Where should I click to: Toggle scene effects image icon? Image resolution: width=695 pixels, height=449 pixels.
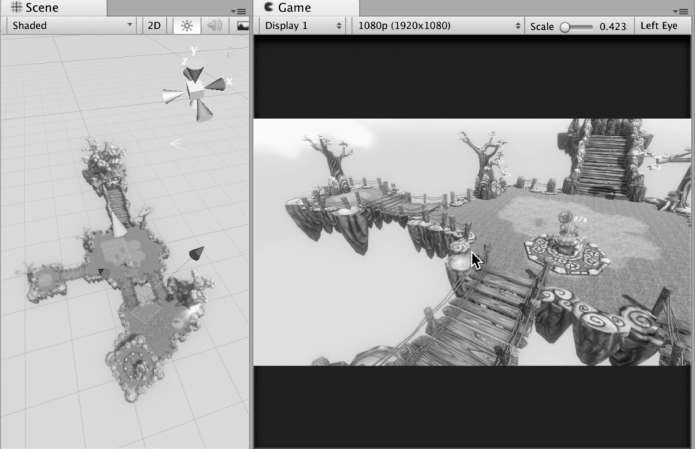pyautogui.click(x=241, y=26)
